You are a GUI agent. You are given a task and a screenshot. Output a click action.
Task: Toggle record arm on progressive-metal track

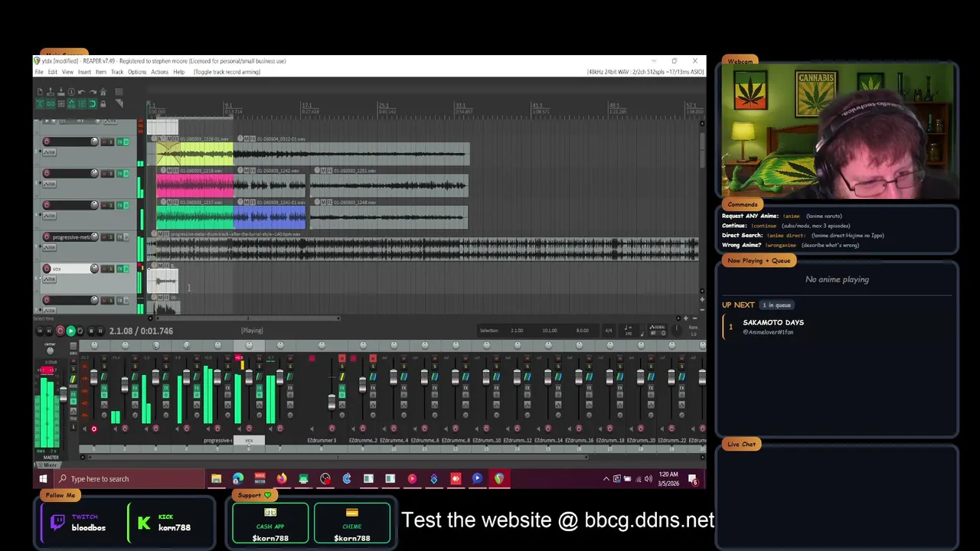pyautogui.click(x=47, y=236)
